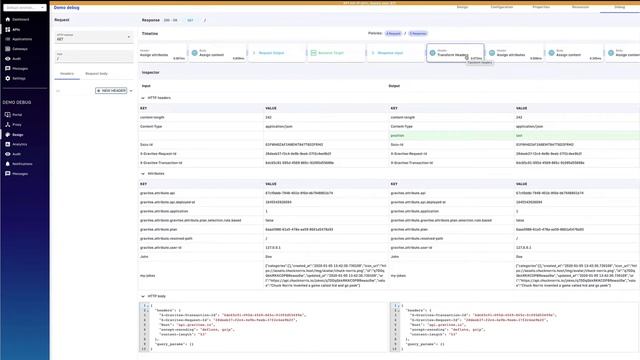Image resolution: width=640 pixels, height=360 pixels.
Task: Click input X-Gravitee-Request-Id key
Action: coord(158,154)
